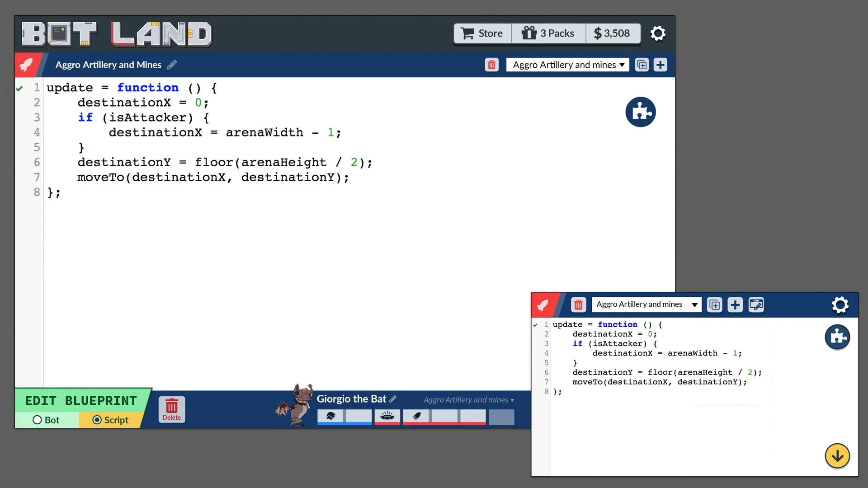Click the pencil icon beside script title
The width and height of the screenshot is (868, 488).
coord(172,65)
